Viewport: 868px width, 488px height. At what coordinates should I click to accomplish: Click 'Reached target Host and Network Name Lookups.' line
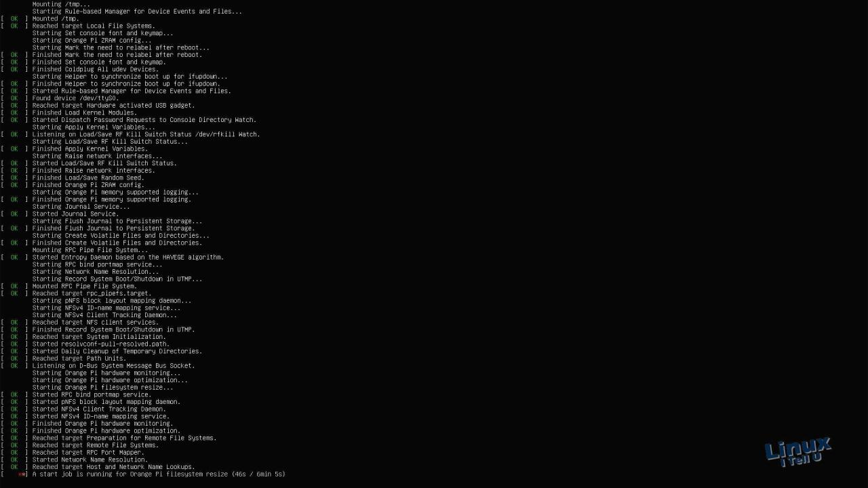(x=113, y=467)
